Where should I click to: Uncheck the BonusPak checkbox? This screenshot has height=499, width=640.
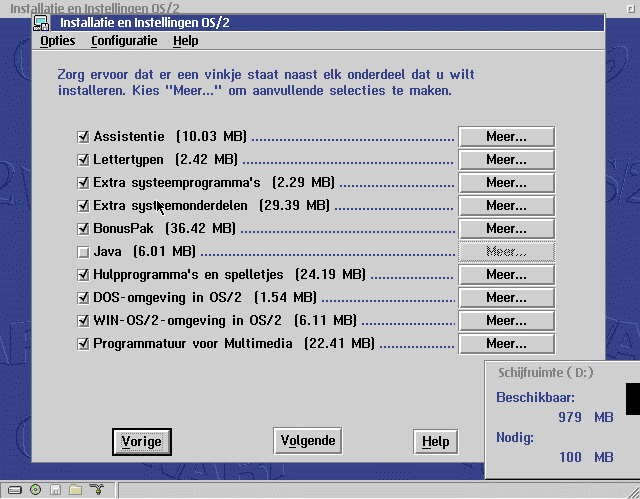pyautogui.click(x=83, y=228)
